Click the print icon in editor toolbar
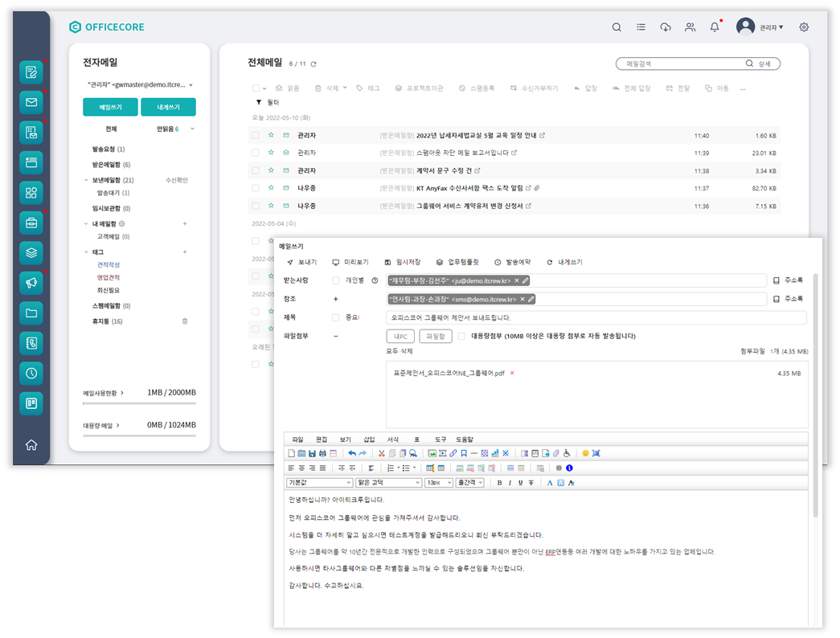 pos(322,453)
